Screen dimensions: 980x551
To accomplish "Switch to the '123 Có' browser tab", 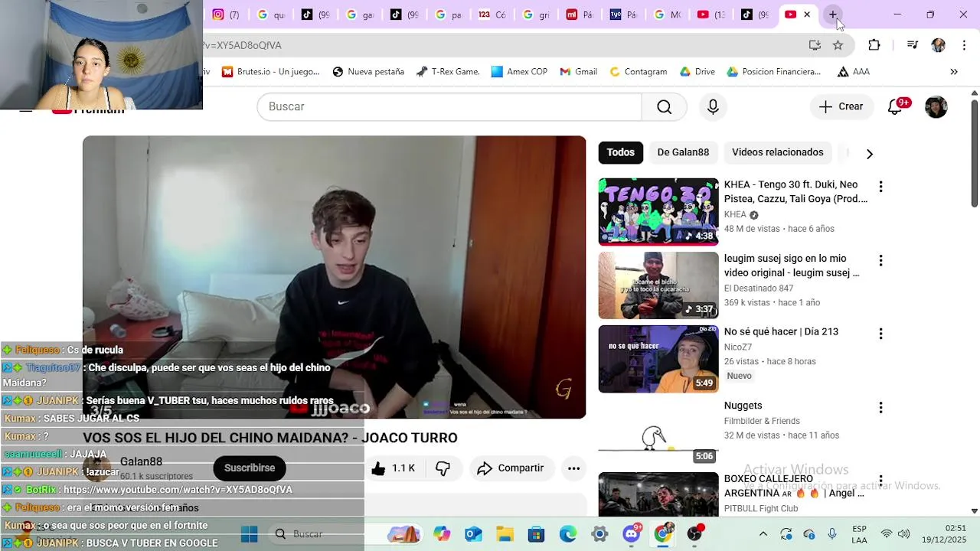I will [492, 15].
